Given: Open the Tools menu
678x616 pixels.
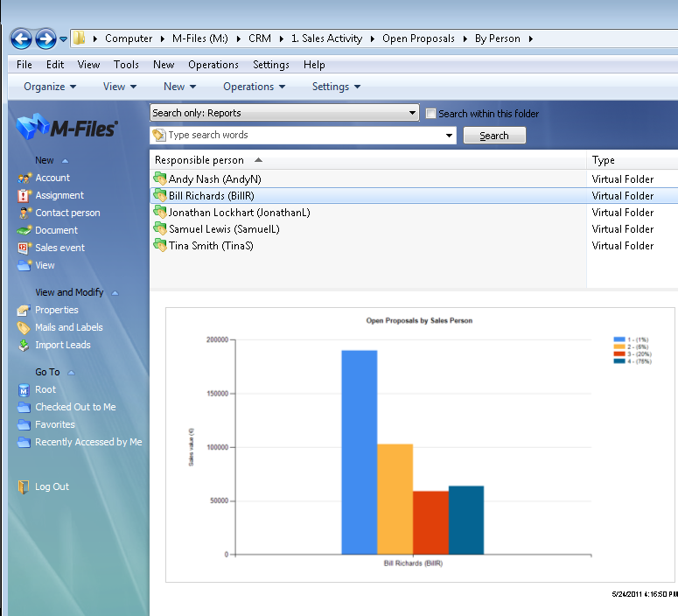Looking at the screenshot, I should 126,65.
